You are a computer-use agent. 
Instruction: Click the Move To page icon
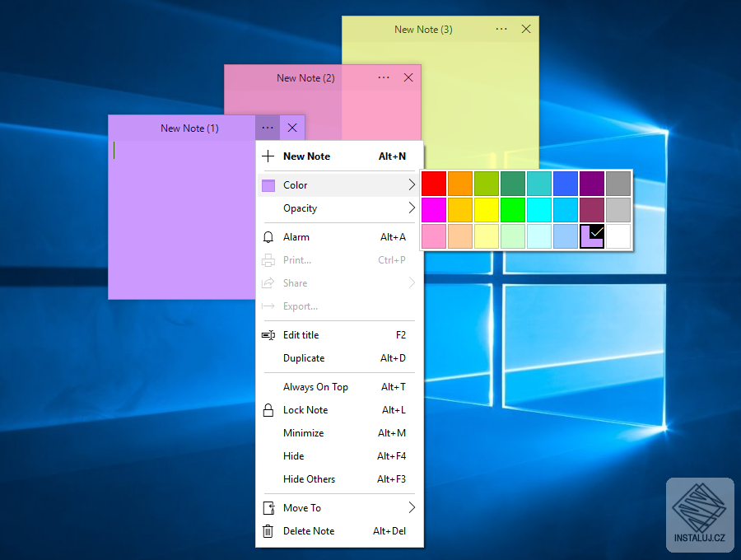(268, 508)
